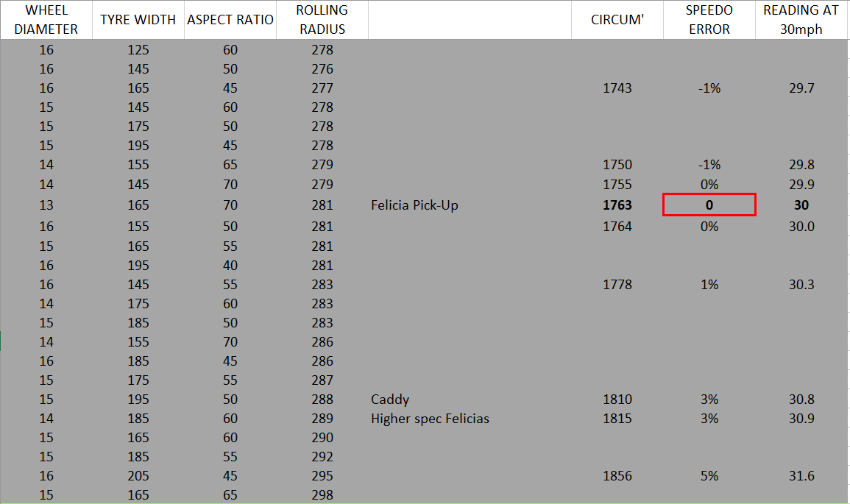Select the tyre width cell 125
Image resolution: width=850 pixels, height=504 pixels.
click(x=138, y=50)
